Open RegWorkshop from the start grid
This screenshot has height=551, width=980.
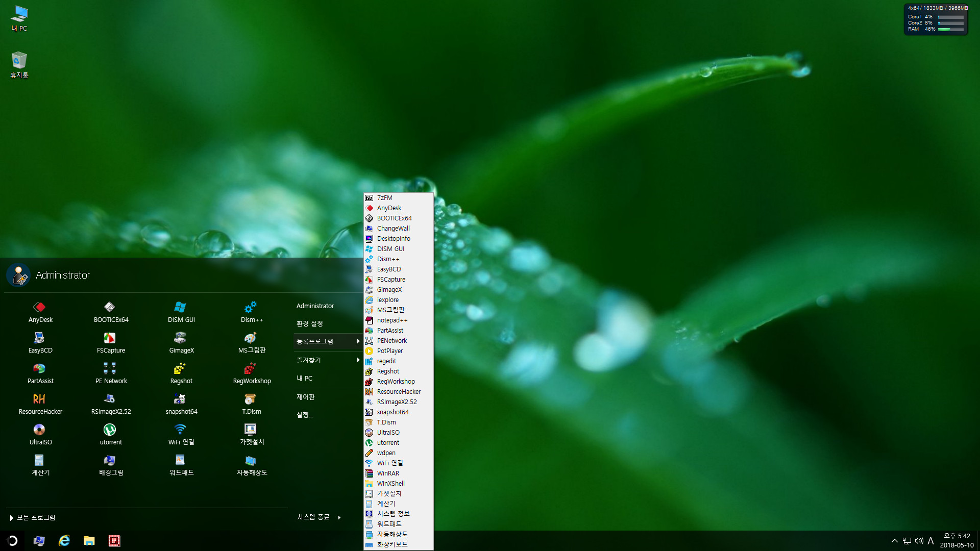[252, 373]
